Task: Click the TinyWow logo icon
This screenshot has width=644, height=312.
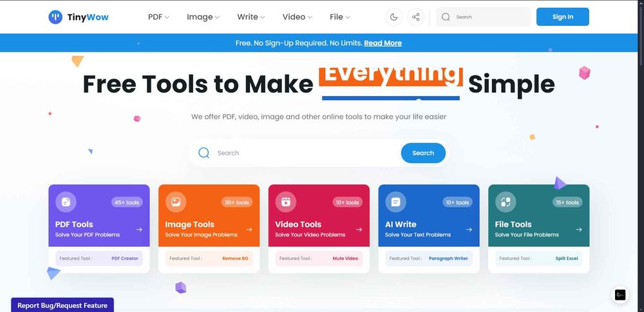Action: click(x=55, y=17)
